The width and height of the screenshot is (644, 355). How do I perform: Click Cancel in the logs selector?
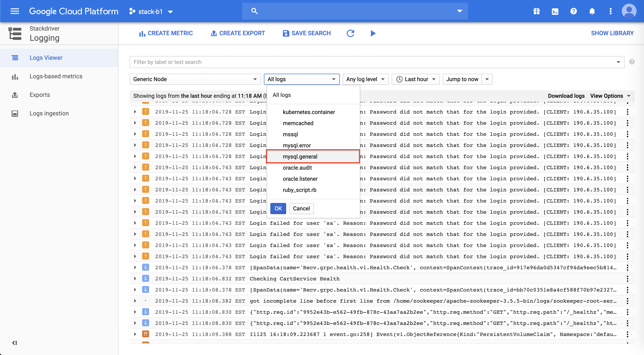coord(301,208)
